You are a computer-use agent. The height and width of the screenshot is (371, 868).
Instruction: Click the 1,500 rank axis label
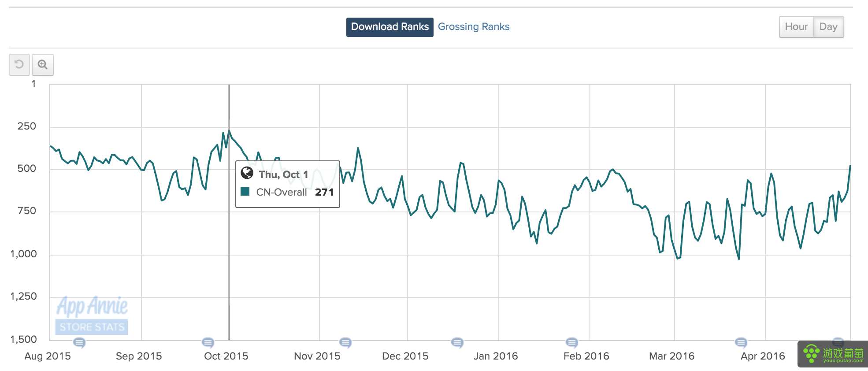(24, 340)
